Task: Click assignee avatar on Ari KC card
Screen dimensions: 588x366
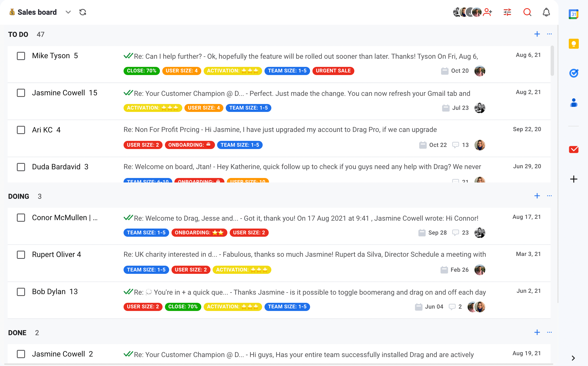Action: pyautogui.click(x=480, y=145)
